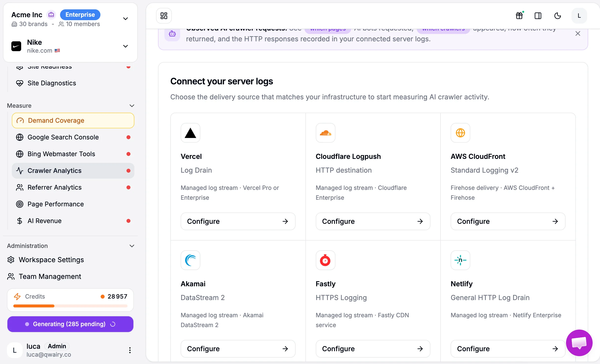Click the Vercel triangle logo
600x364 pixels.
point(190,133)
